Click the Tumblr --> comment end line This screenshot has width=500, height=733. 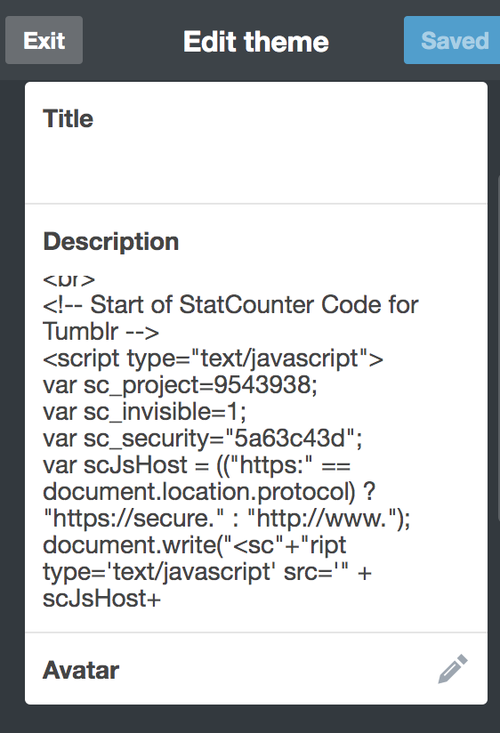tap(101, 332)
